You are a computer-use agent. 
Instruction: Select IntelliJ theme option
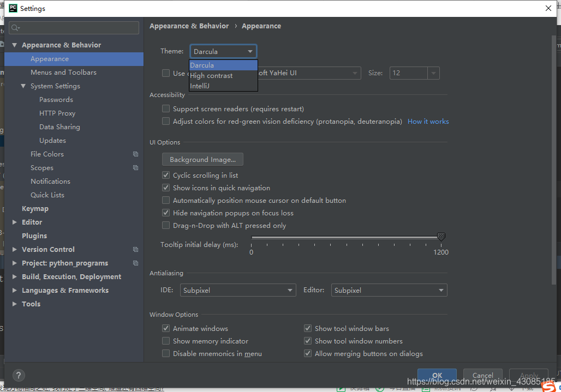(x=223, y=86)
